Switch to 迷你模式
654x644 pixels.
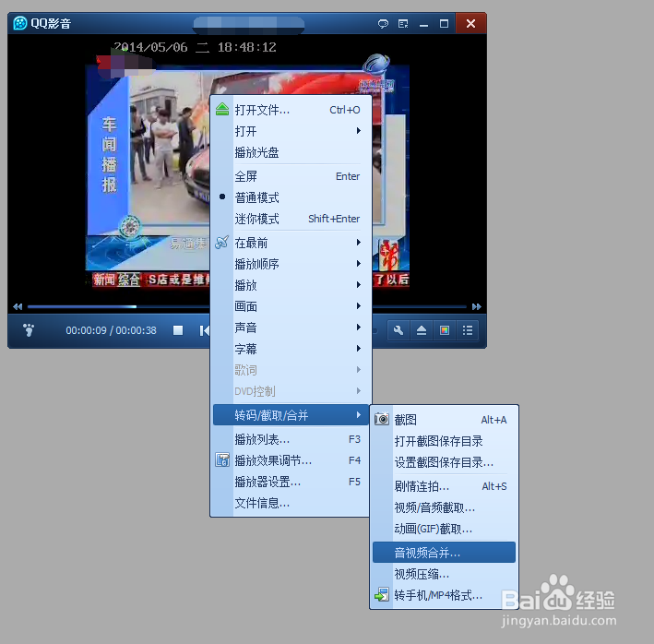pos(291,219)
